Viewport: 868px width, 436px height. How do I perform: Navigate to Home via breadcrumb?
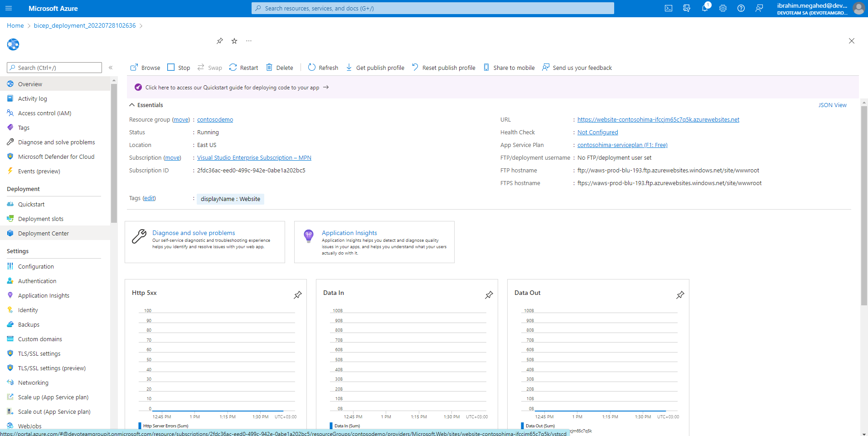click(15, 25)
